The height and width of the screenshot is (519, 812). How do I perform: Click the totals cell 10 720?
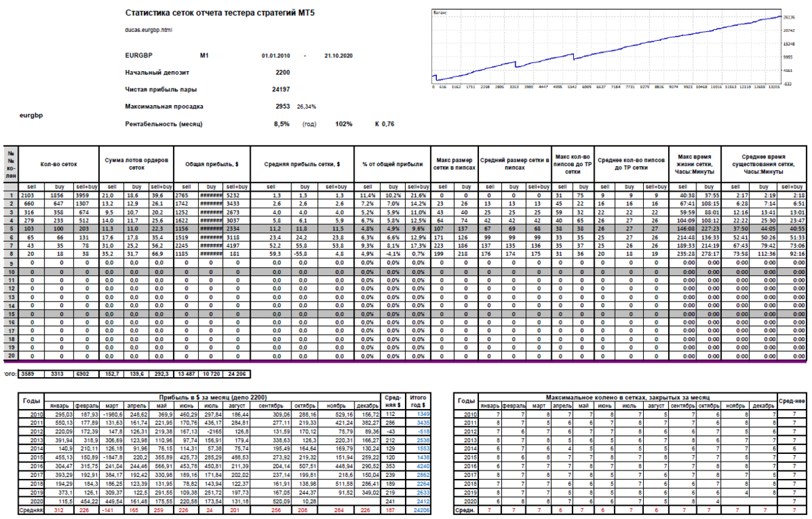tap(211, 374)
